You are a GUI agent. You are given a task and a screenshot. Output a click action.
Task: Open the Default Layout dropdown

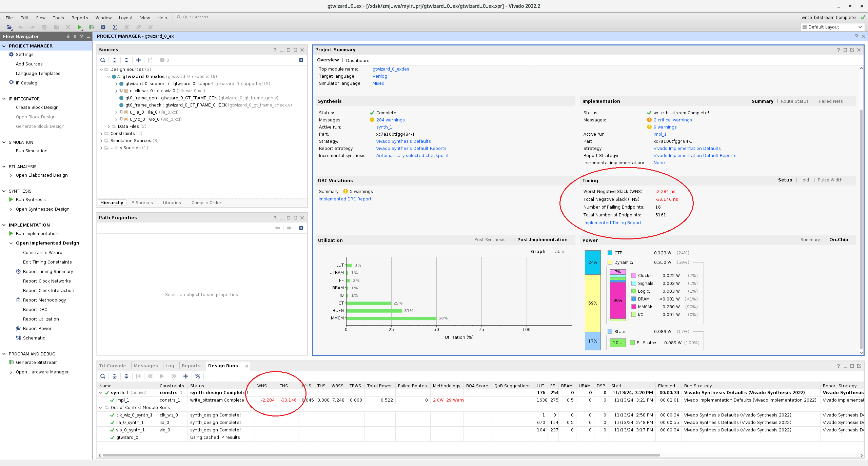point(832,27)
